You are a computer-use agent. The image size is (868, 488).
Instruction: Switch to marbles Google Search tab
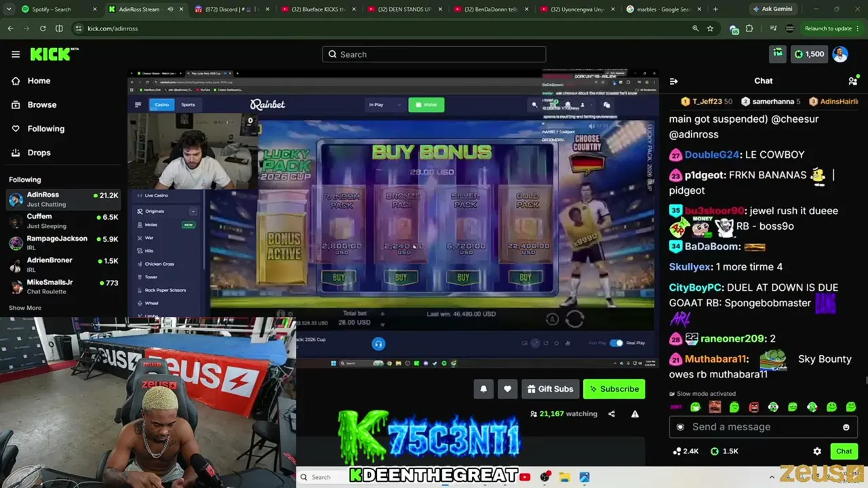tap(664, 9)
